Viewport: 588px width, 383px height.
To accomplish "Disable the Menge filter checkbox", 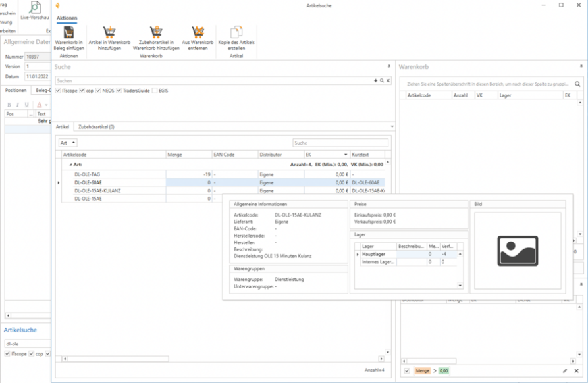I will [x=406, y=371].
